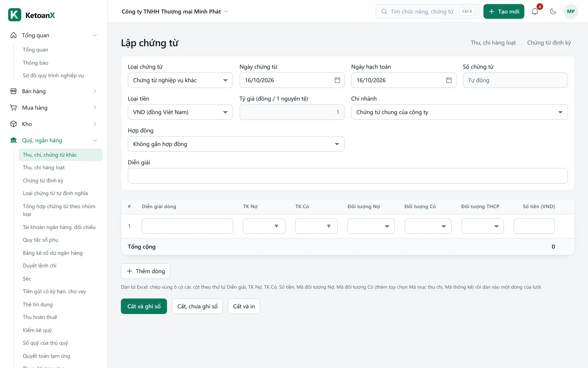
Task: Collapse the Tổng quan sidebar section
Action: coord(95,35)
